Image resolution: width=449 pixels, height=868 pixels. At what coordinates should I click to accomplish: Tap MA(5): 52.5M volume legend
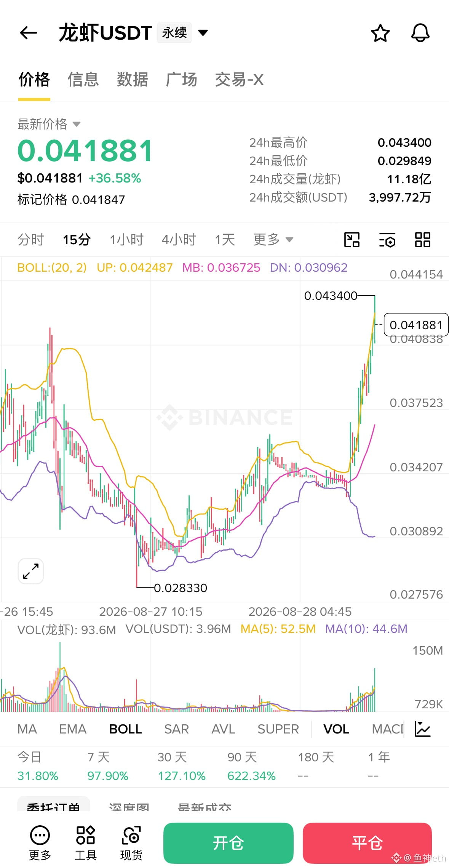(x=278, y=629)
